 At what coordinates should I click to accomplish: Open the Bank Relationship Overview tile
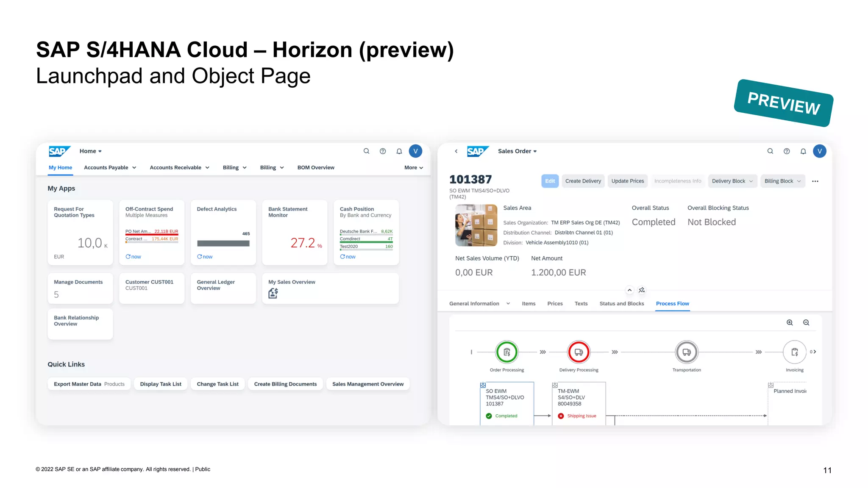point(81,324)
